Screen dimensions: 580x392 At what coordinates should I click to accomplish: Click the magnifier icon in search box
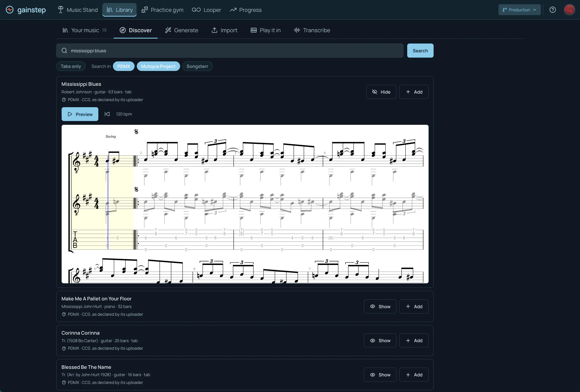64,51
